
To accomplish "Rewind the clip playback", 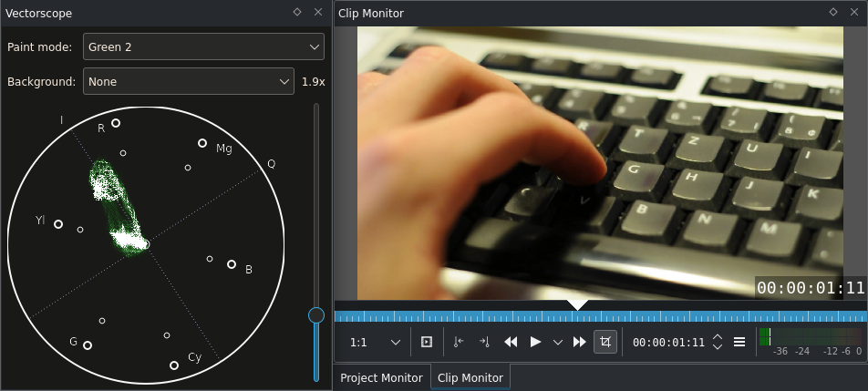I will click(x=511, y=343).
